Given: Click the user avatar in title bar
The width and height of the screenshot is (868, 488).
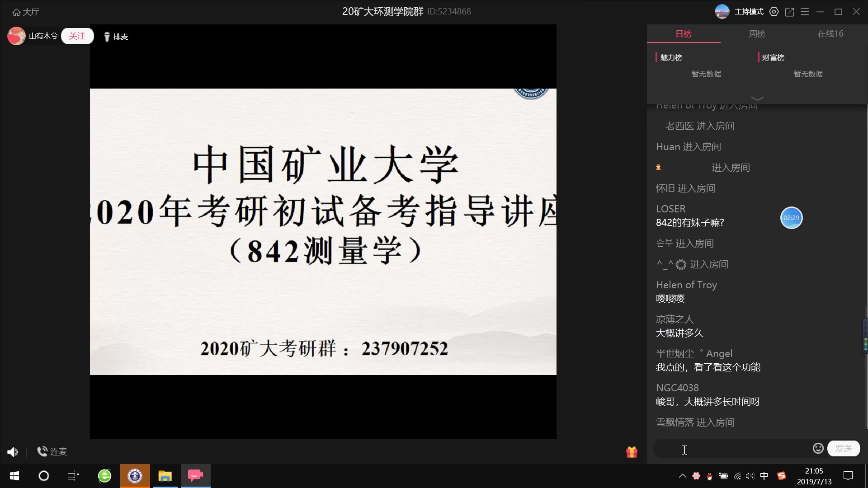Looking at the screenshot, I should 722,12.
